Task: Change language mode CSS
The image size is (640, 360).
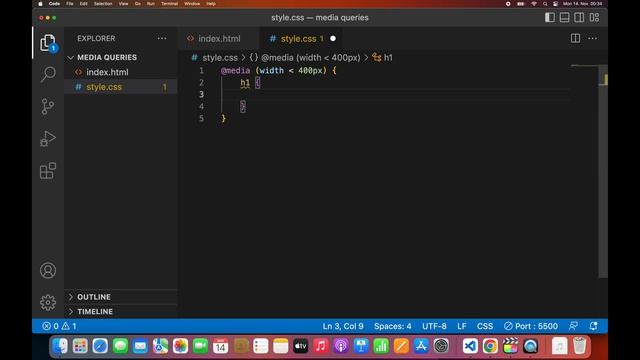Action: 485,326
